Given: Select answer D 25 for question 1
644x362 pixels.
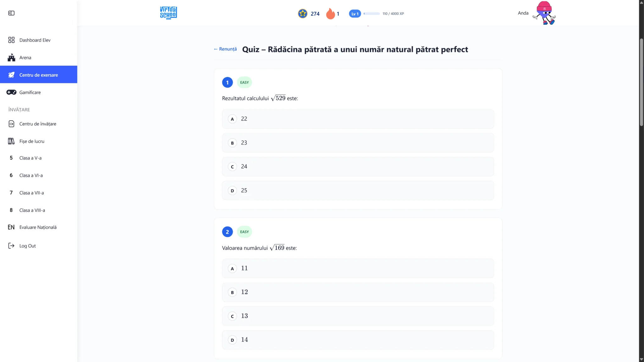Looking at the screenshot, I should click(358, 190).
